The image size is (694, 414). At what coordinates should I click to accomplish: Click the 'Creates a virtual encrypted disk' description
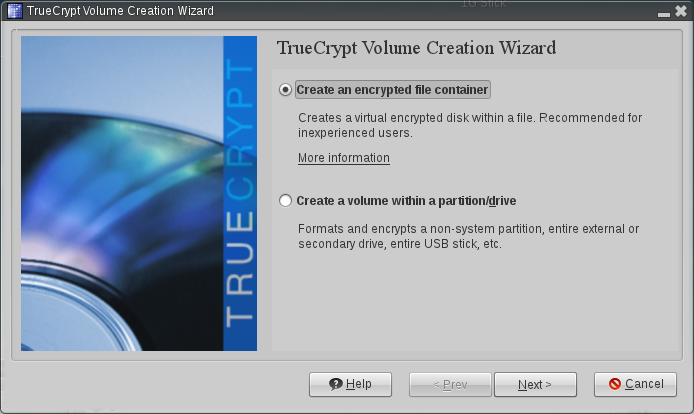pyautogui.click(x=470, y=125)
